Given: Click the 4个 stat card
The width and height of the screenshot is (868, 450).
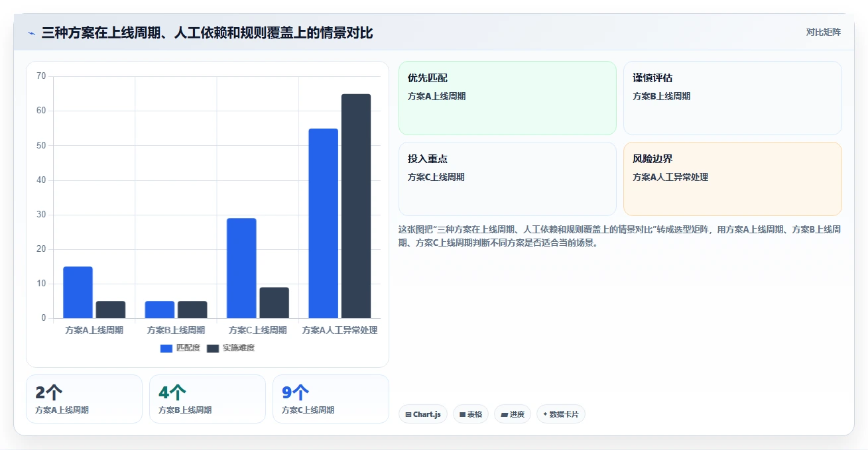Looking at the screenshot, I should [208, 399].
